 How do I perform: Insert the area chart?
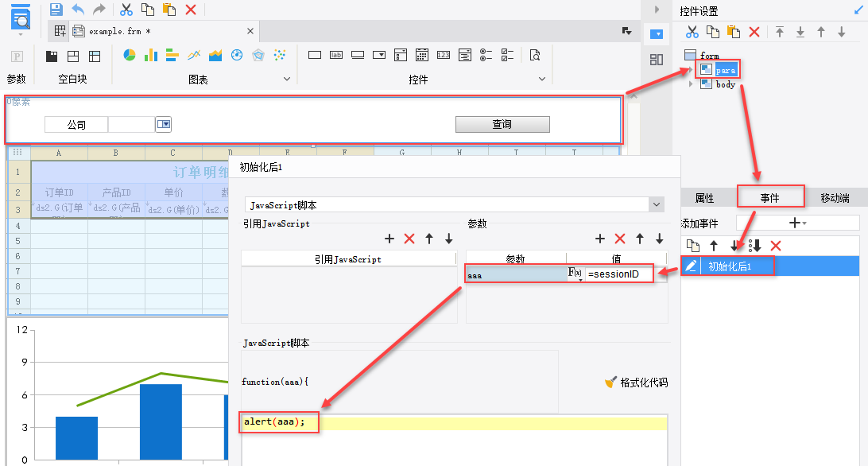tap(215, 55)
